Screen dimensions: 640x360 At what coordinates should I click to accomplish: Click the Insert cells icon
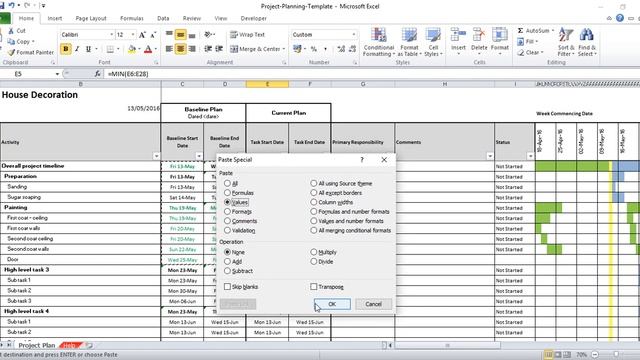[x=458, y=35]
